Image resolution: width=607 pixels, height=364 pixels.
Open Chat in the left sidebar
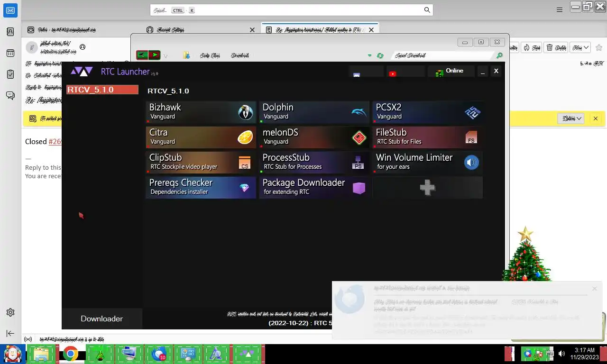(x=10, y=95)
